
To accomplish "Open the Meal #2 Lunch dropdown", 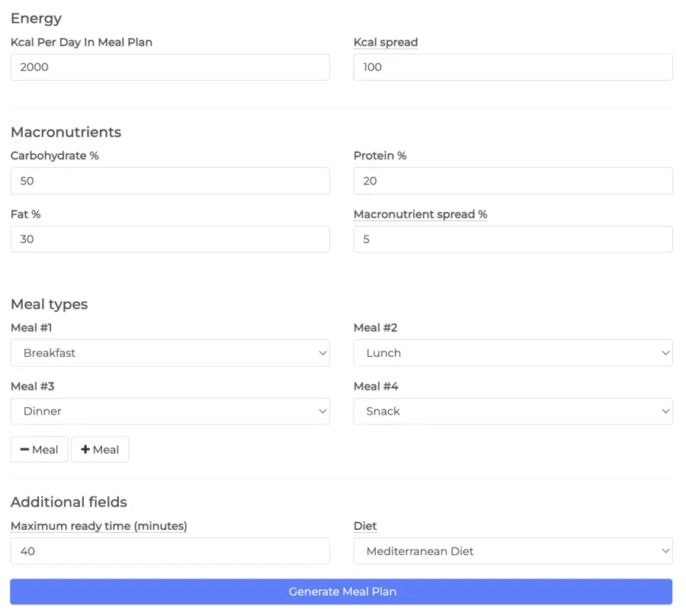I will tap(512, 353).
